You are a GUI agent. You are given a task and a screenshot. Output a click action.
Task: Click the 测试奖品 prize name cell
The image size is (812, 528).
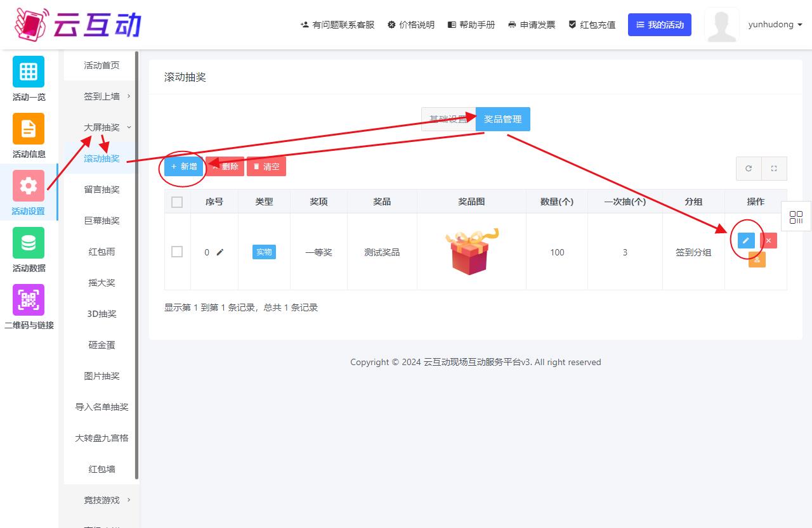pyautogui.click(x=382, y=252)
